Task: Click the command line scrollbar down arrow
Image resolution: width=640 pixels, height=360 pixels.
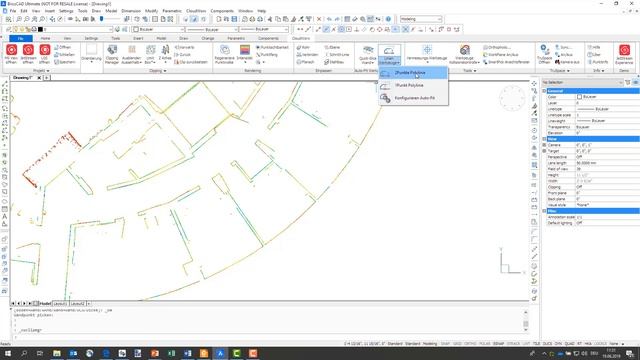Action: click(526, 330)
